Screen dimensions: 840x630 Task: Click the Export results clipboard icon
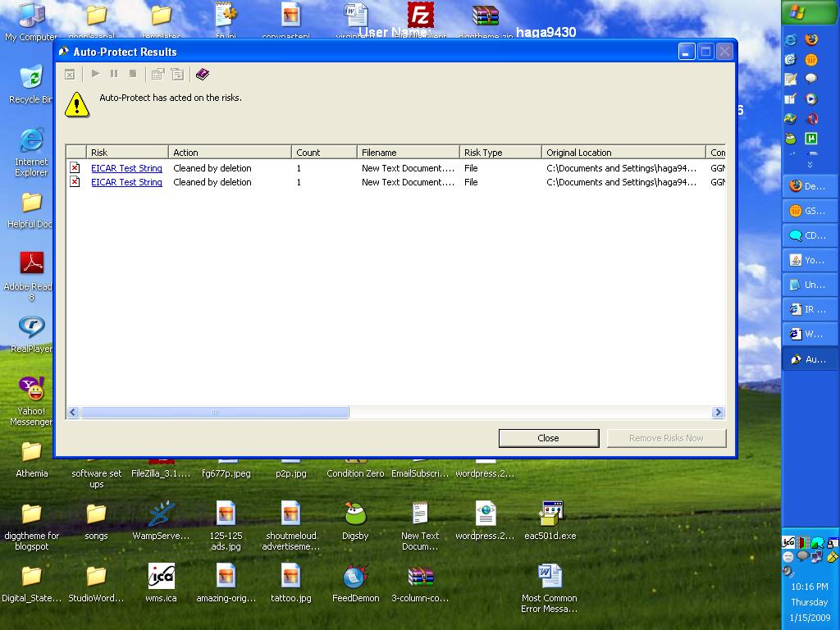tap(177, 74)
